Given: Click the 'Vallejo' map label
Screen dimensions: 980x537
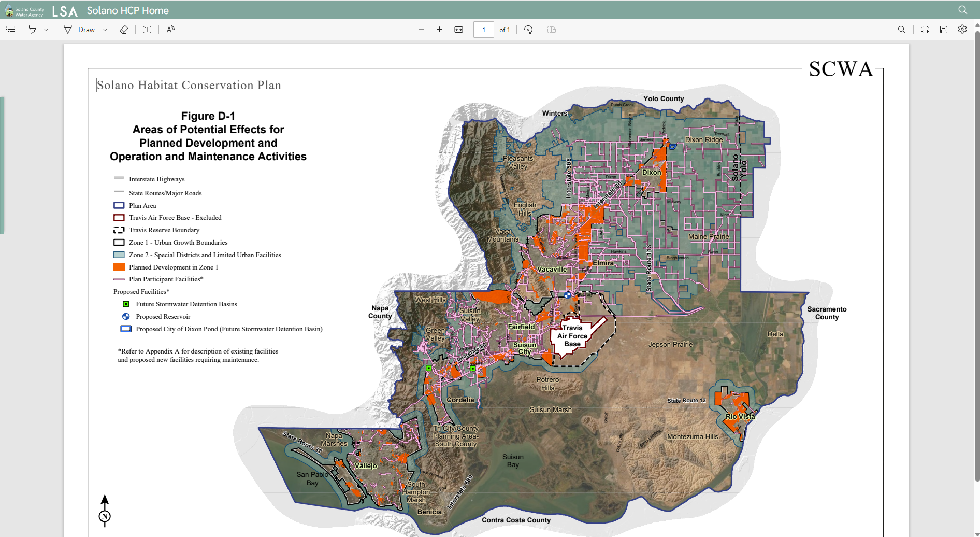Looking at the screenshot, I should (366, 465).
